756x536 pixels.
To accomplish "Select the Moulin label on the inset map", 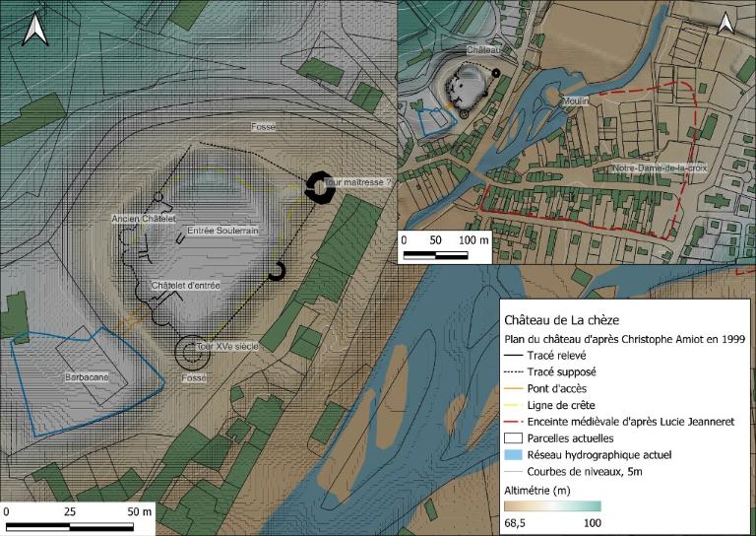I will tap(575, 100).
